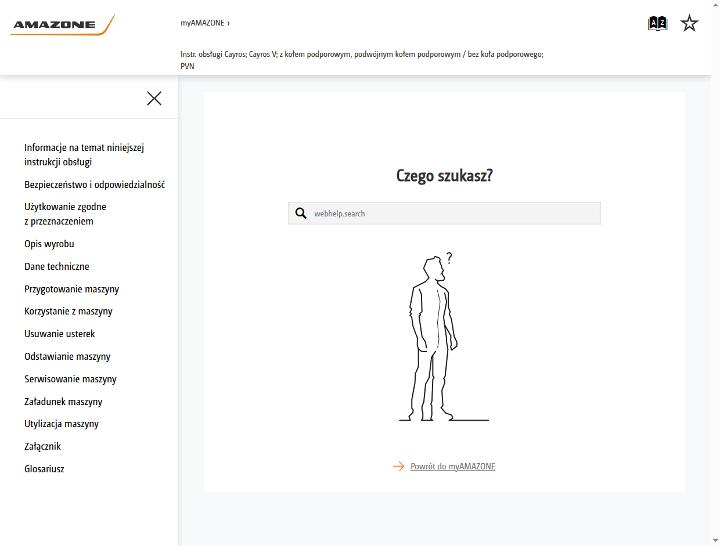
Task: Open the Załącznik chapter
Action: click(43, 446)
